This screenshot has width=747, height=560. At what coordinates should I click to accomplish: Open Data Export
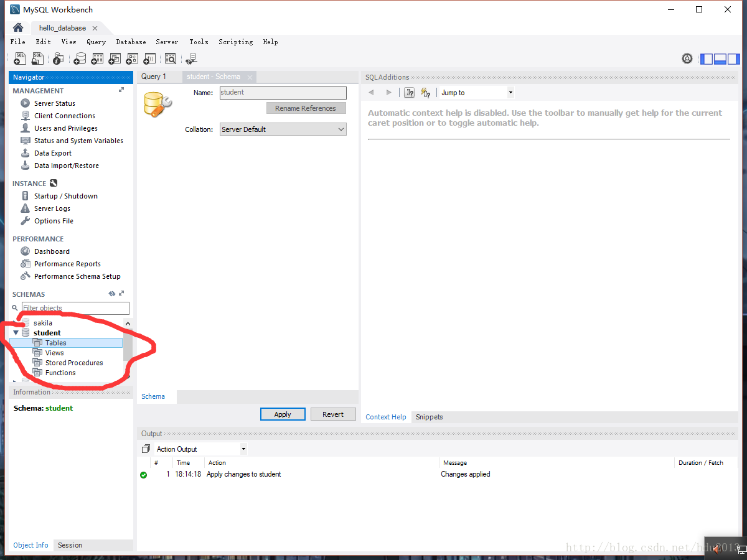(x=53, y=153)
